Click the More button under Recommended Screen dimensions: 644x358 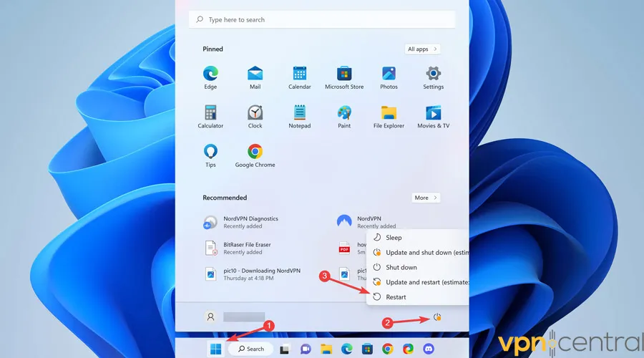tap(426, 198)
